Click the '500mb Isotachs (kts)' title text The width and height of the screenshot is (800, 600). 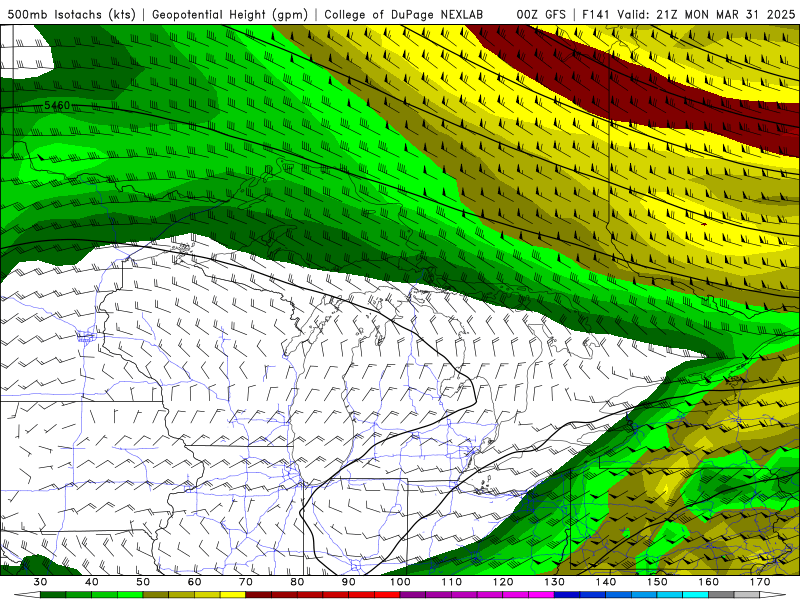[x=71, y=14]
